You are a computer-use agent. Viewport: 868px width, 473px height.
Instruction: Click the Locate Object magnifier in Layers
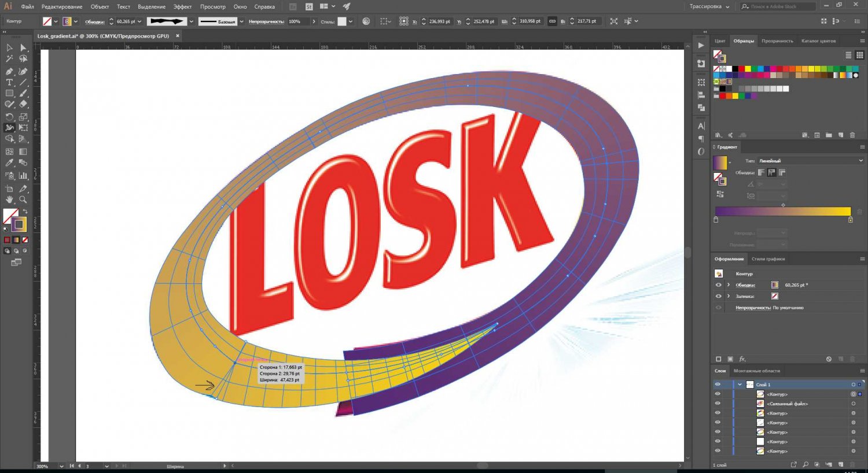pos(806,464)
